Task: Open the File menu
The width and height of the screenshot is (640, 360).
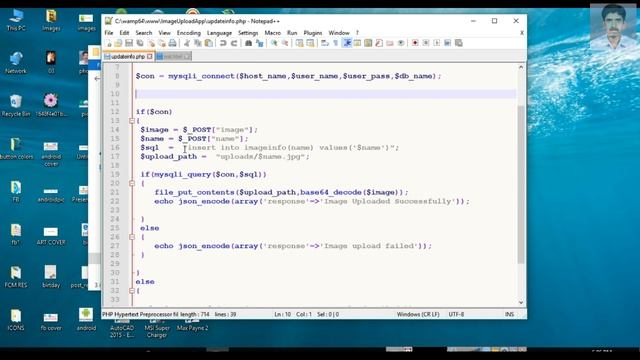Action: (x=109, y=33)
